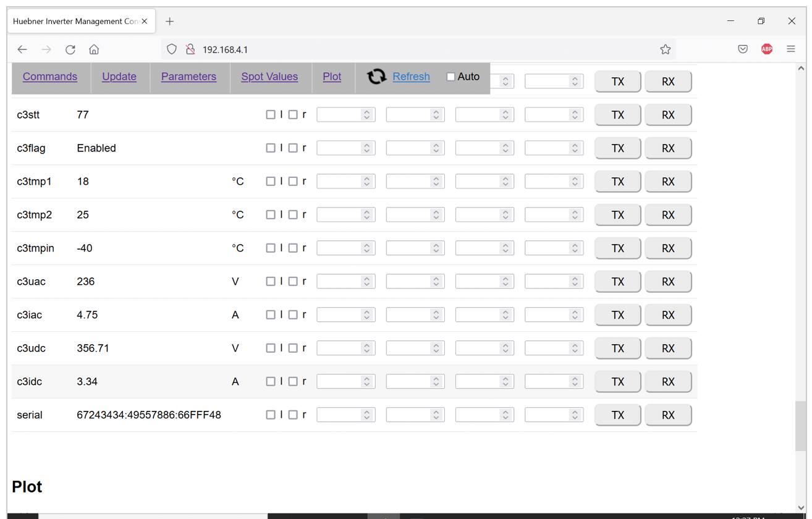Click the scrollbar up arrow

pos(800,69)
